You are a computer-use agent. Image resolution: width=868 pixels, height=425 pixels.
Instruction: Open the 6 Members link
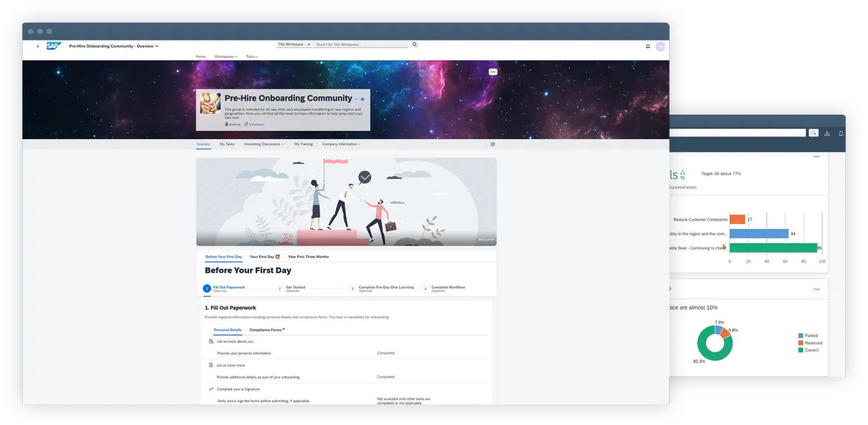pos(256,124)
